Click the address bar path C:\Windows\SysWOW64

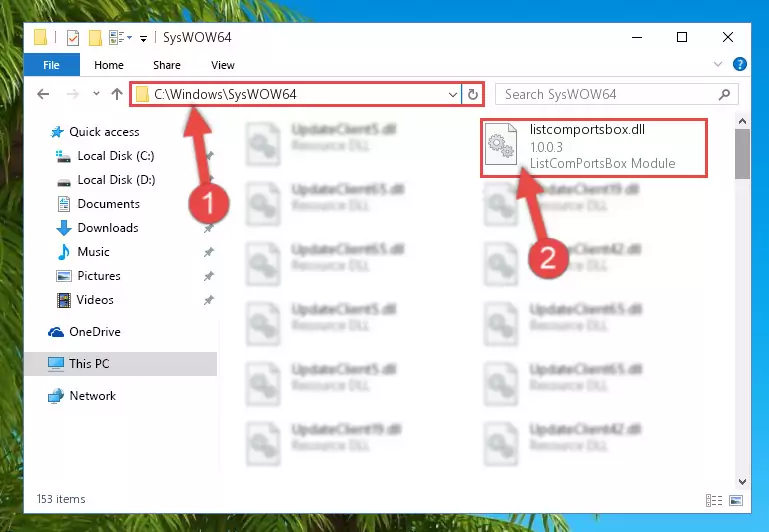point(225,94)
